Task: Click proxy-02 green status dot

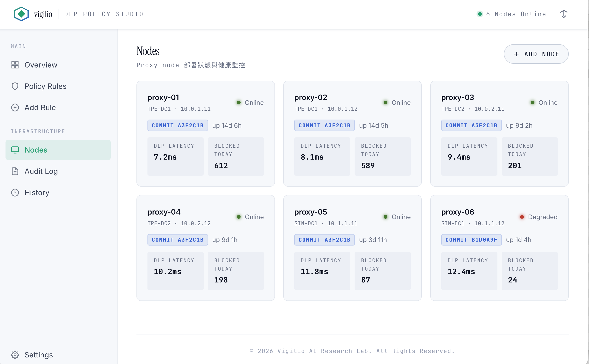Action: point(385,103)
